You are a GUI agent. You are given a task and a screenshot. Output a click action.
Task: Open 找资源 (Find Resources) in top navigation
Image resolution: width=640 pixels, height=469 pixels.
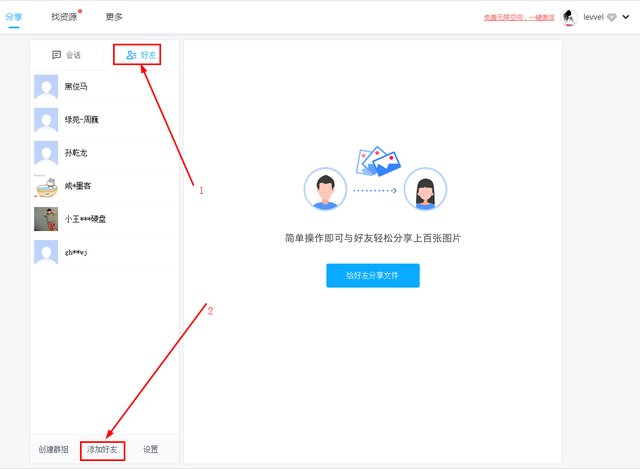(64, 17)
